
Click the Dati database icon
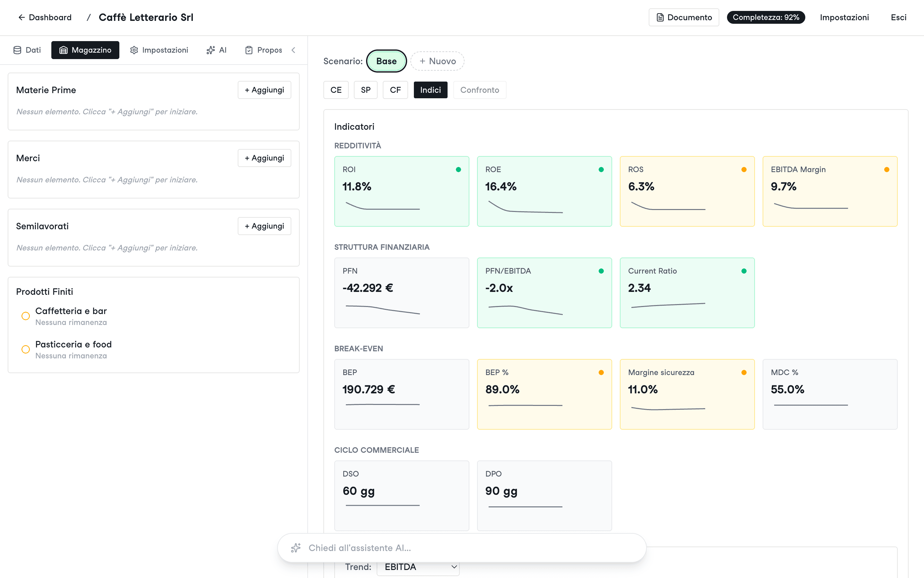point(17,50)
